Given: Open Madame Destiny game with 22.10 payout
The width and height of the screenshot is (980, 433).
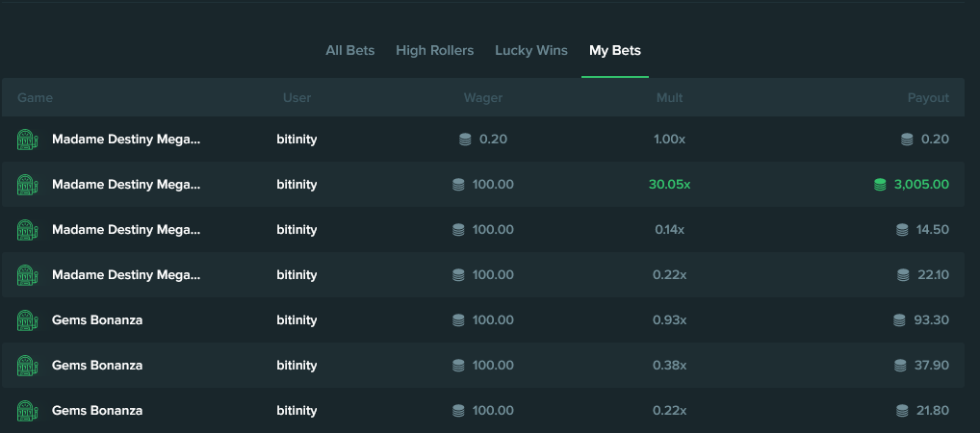Looking at the screenshot, I should 126,275.
